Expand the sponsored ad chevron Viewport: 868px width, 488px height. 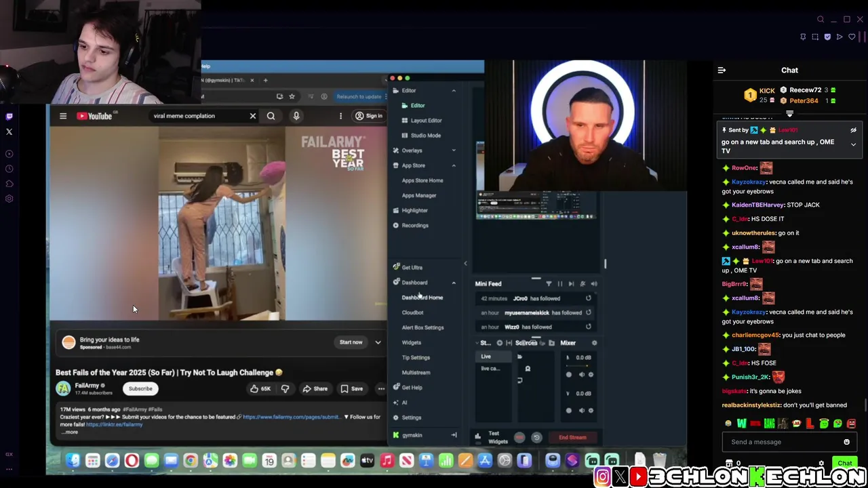(x=378, y=342)
